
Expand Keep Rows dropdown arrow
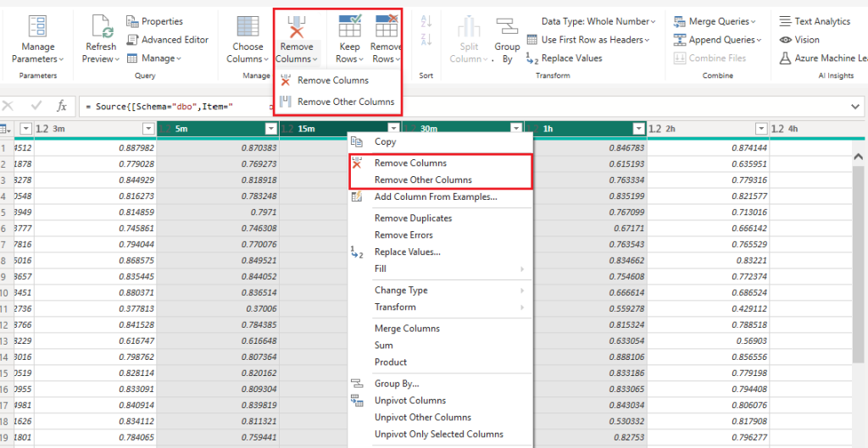coord(360,59)
